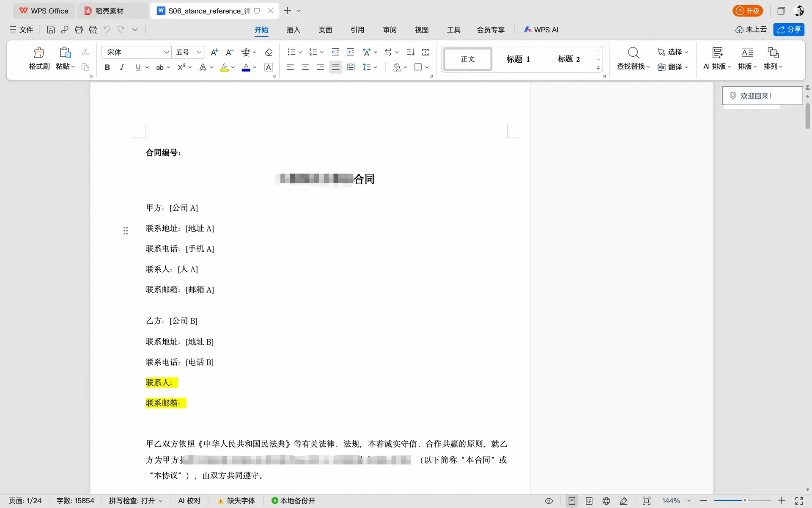The image size is (812, 508).
Task: Open line spacing dropdown
Action: pyautogui.click(x=376, y=67)
